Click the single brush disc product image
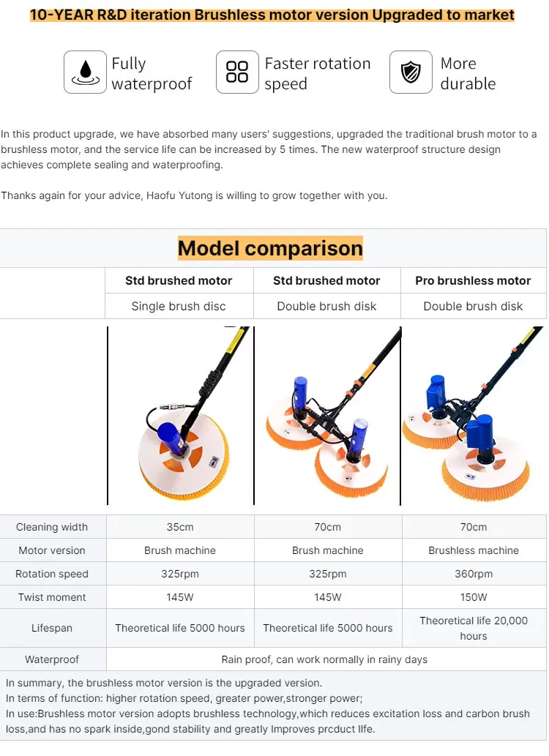 (180, 416)
